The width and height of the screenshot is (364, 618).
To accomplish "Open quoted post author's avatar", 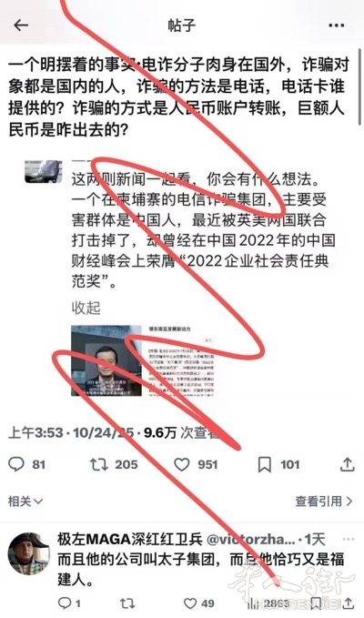I will point(44,171).
